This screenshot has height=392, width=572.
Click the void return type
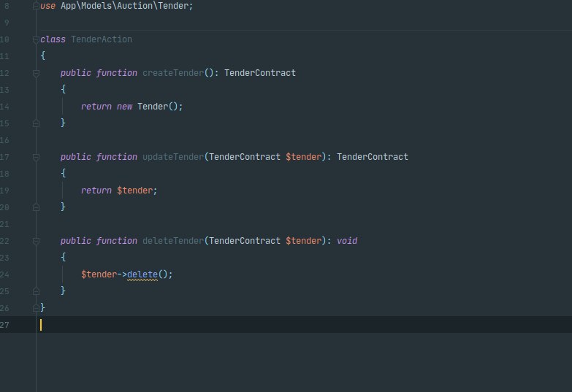point(347,241)
